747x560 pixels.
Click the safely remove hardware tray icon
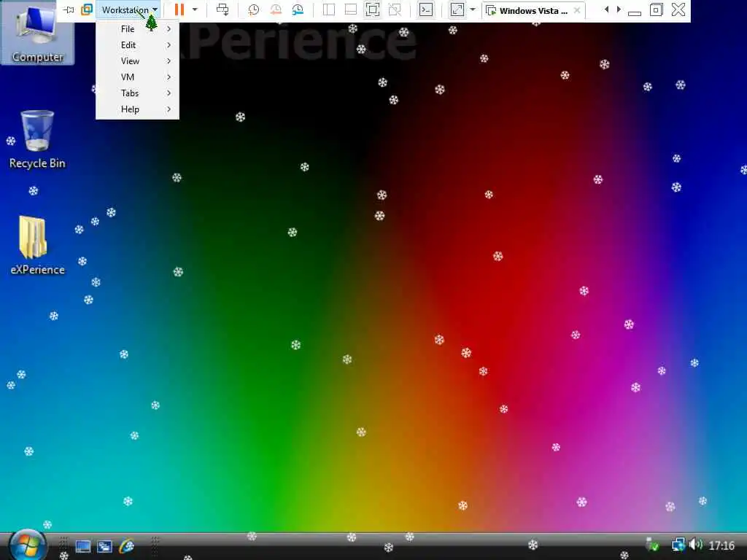coord(652,545)
